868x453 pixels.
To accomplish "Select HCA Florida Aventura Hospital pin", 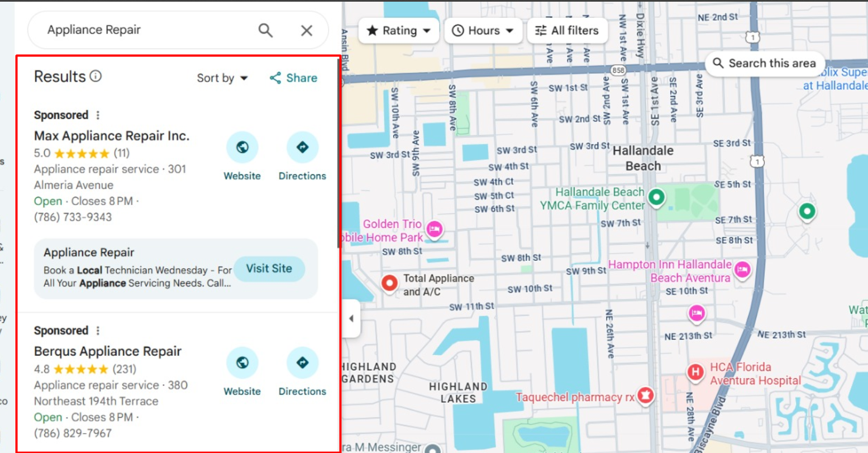I will coord(695,372).
